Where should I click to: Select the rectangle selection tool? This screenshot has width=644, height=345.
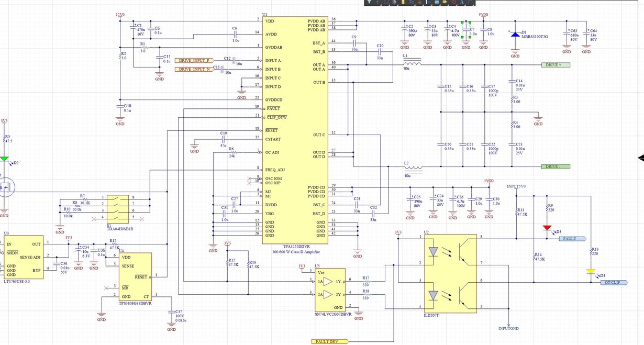pos(386,2)
